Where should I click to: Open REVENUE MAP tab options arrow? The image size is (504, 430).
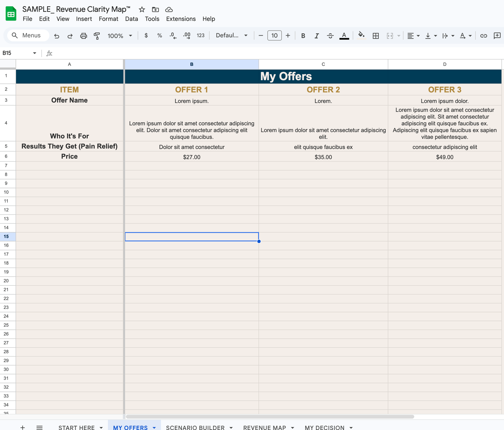coord(292,427)
